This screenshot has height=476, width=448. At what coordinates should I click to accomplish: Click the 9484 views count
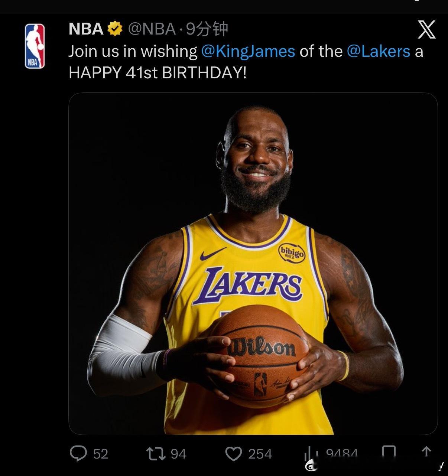tap(341, 454)
